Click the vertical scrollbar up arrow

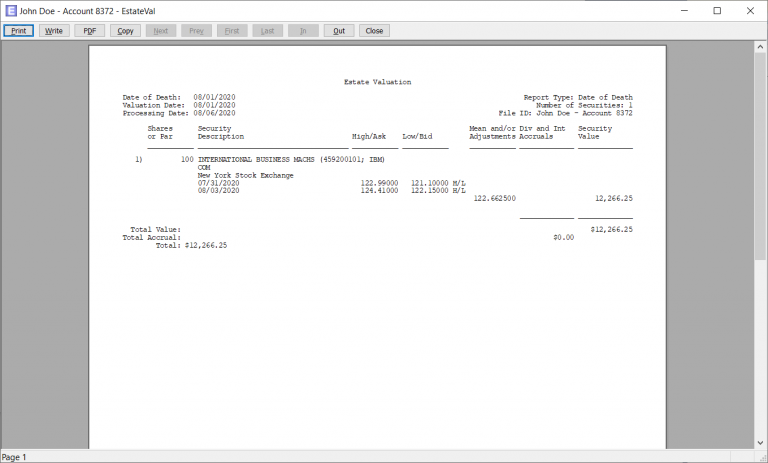coord(760,47)
